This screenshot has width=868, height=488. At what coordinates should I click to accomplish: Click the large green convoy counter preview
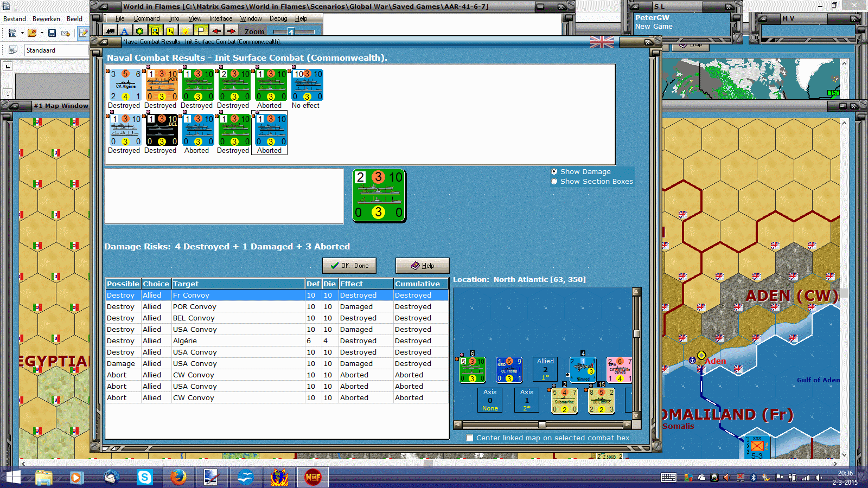[x=379, y=196]
